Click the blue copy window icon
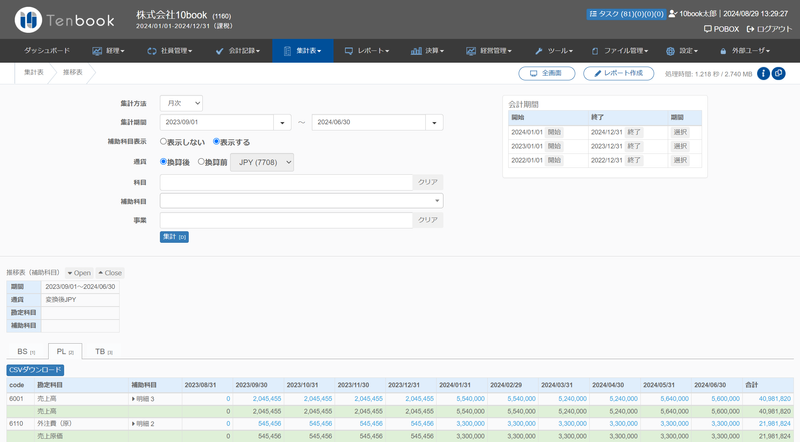This screenshot has height=442, width=800. [779, 73]
